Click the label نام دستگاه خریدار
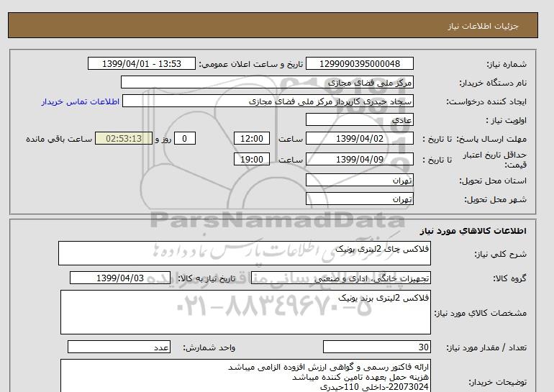This screenshot has width=554, height=392. (x=493, y=83)
